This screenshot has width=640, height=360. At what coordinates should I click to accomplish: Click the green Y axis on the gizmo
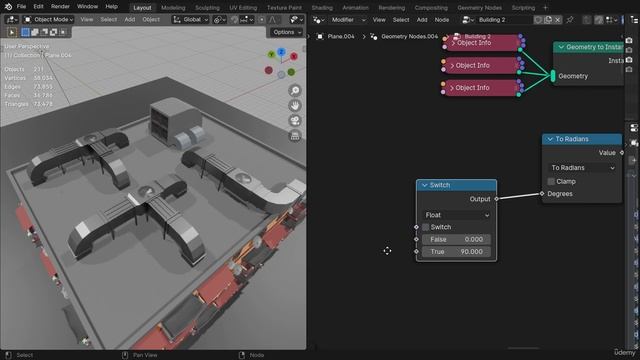(271, 54)
